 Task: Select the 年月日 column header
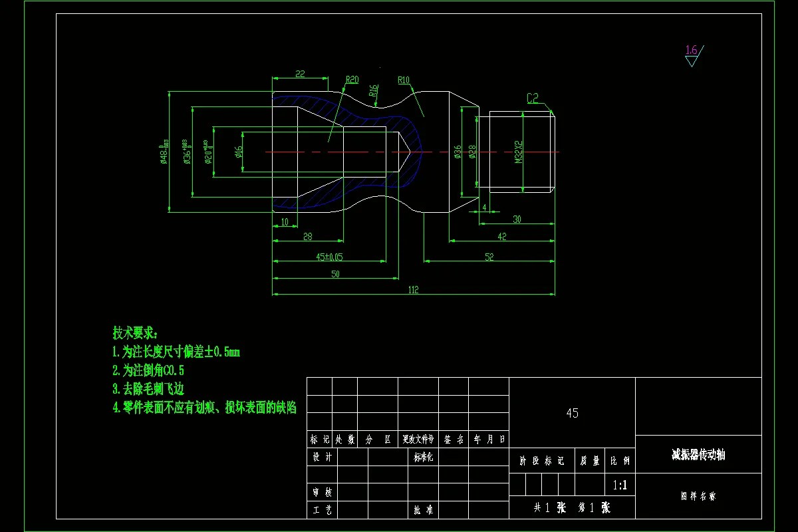489,440
